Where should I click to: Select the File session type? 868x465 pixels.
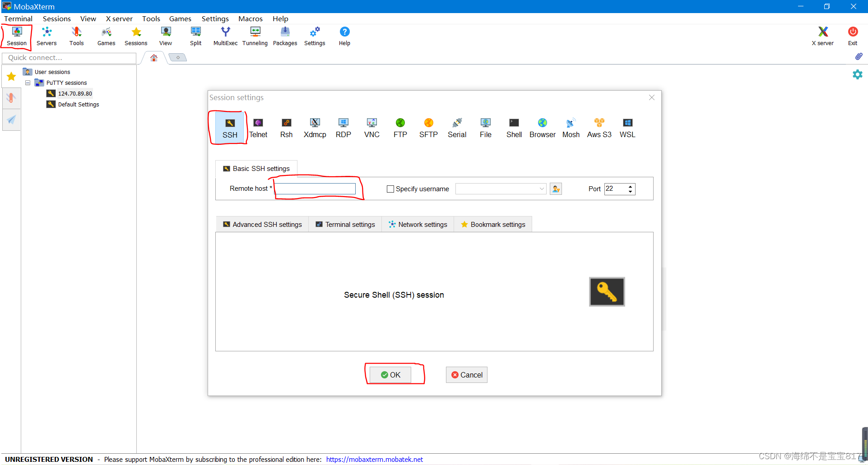(485, 128)
